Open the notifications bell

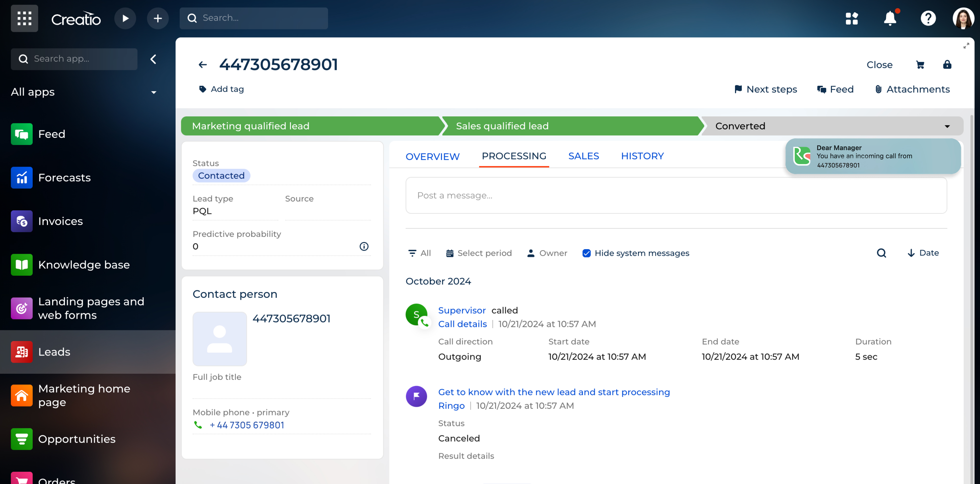coord(890,18)
